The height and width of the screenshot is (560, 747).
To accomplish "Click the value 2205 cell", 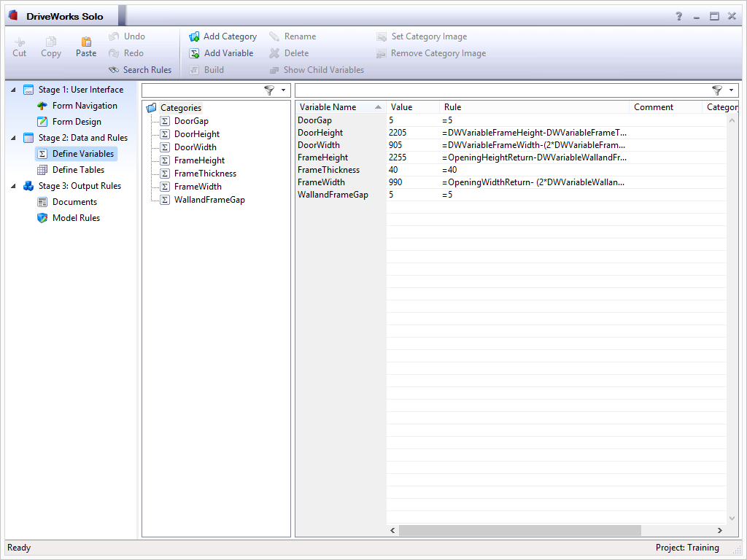I will (413, 133).
